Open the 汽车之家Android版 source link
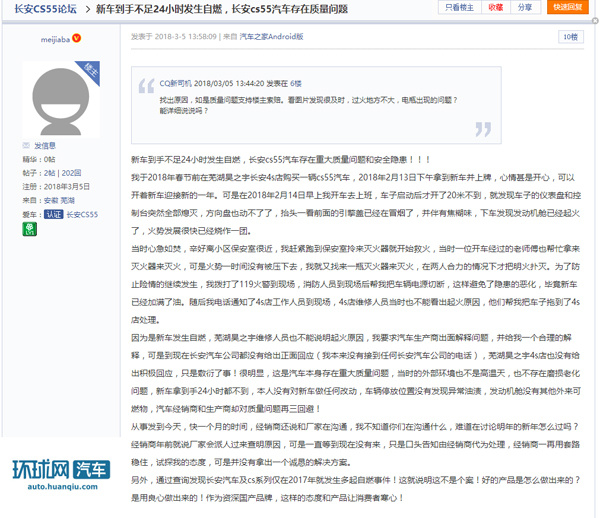 271,37
